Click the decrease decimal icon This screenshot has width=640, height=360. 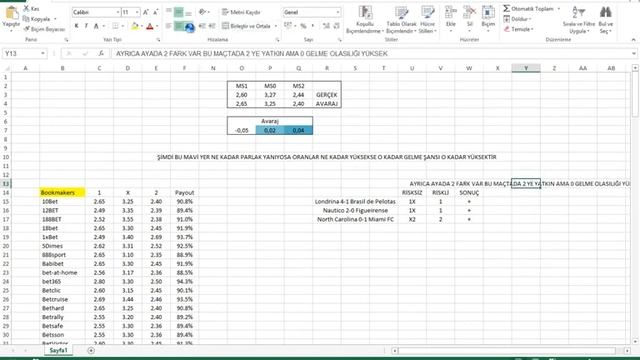[336, 26]
